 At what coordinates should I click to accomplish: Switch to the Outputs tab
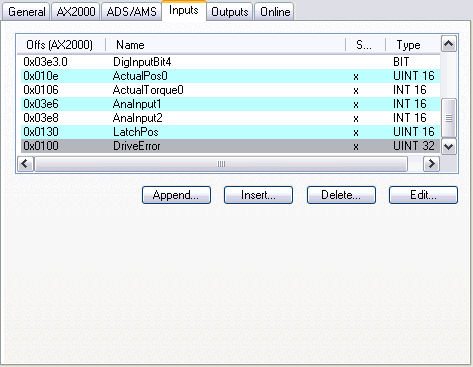click(230, 12)
